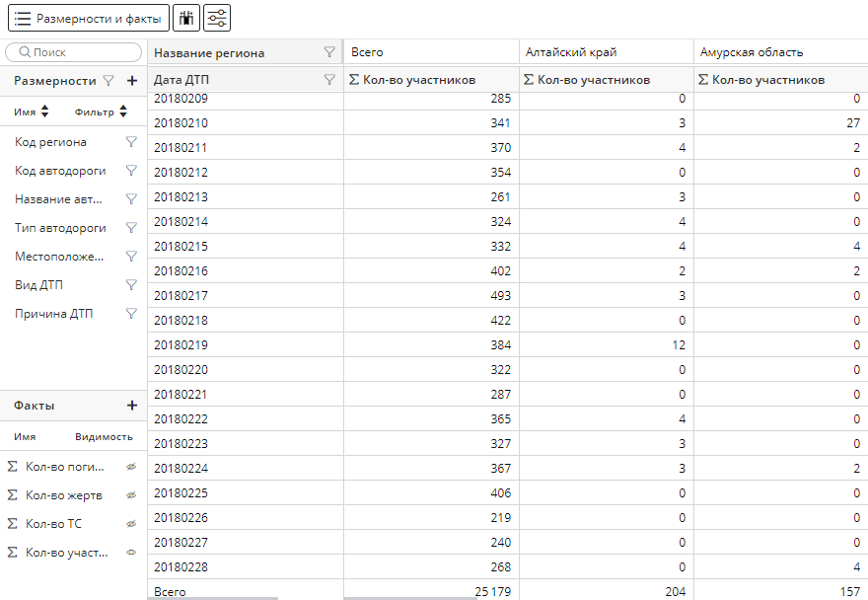Click the plus icon next to Факты
868x600 pixels.
coord(132,406)
